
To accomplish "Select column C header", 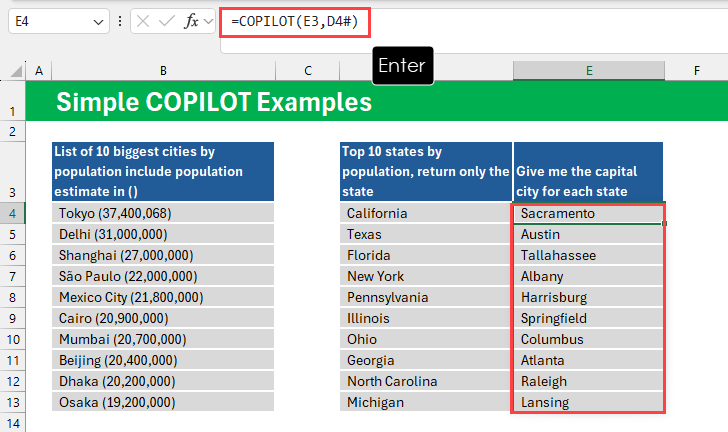I will click(x=307, y=71).
